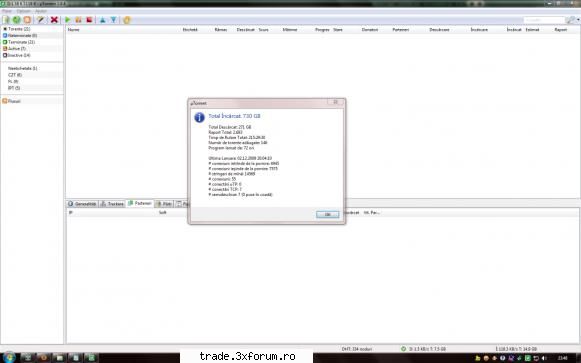Switch to the pieces tab after Parteneri

pos(164,204)
